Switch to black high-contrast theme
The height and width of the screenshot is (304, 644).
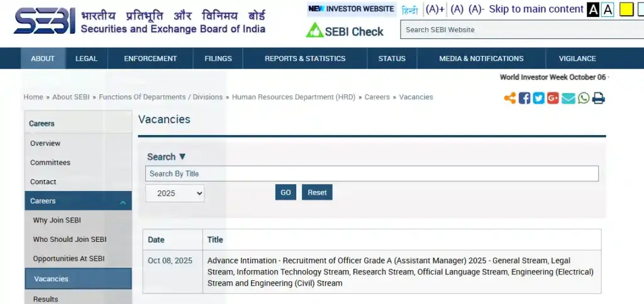(x=593, y=9)
